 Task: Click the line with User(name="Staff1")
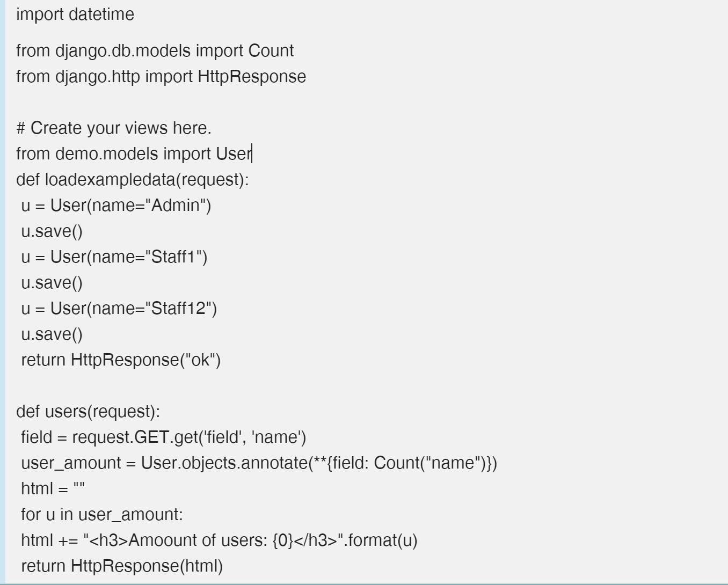114,257
